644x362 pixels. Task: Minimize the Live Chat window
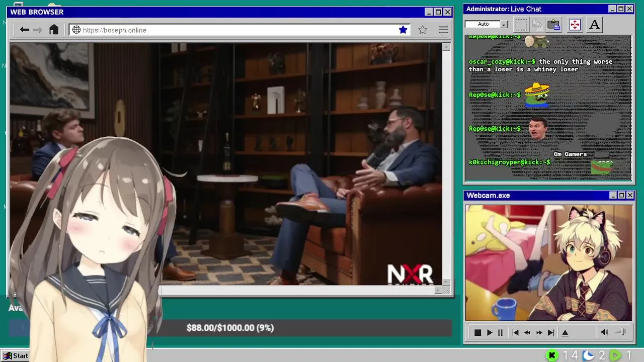(x=612, y=9)
